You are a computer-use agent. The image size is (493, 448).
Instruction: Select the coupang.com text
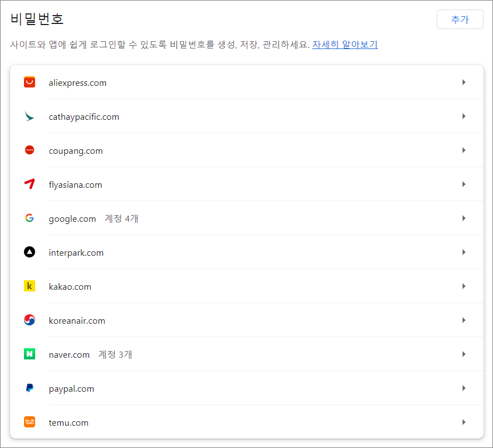(x=76, y=151)
